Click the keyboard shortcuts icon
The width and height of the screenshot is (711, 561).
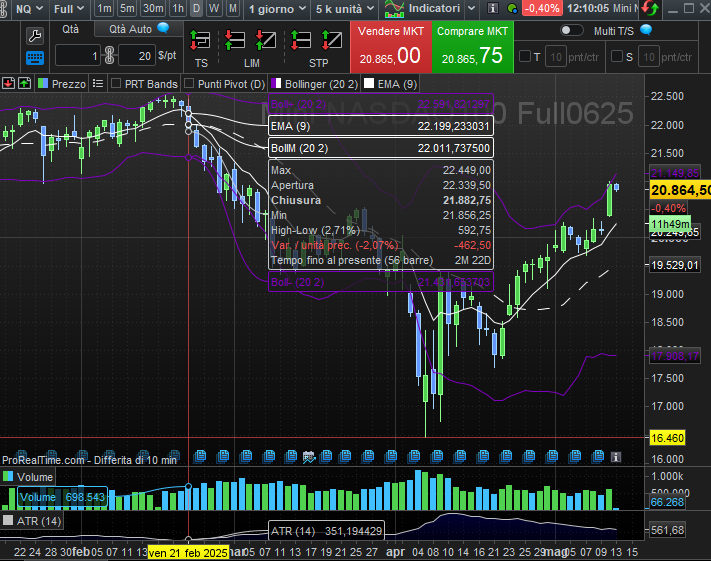[x=34, y=56]
